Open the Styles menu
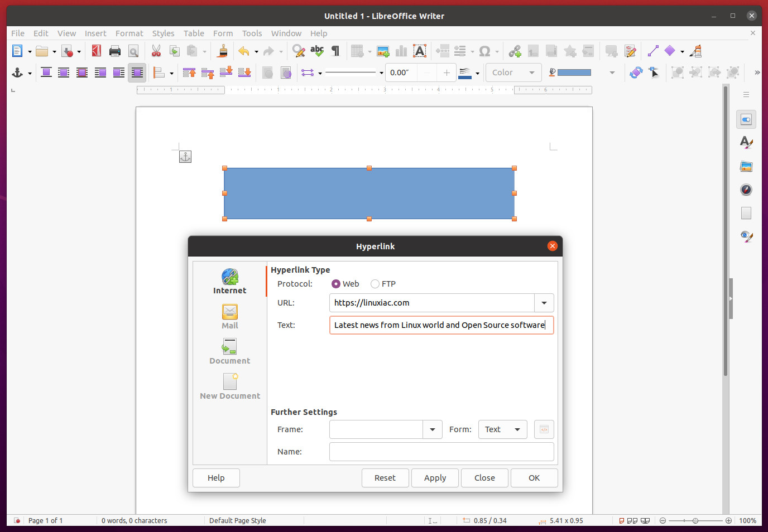This screenshot has width=768, height=532. [163, 33]
